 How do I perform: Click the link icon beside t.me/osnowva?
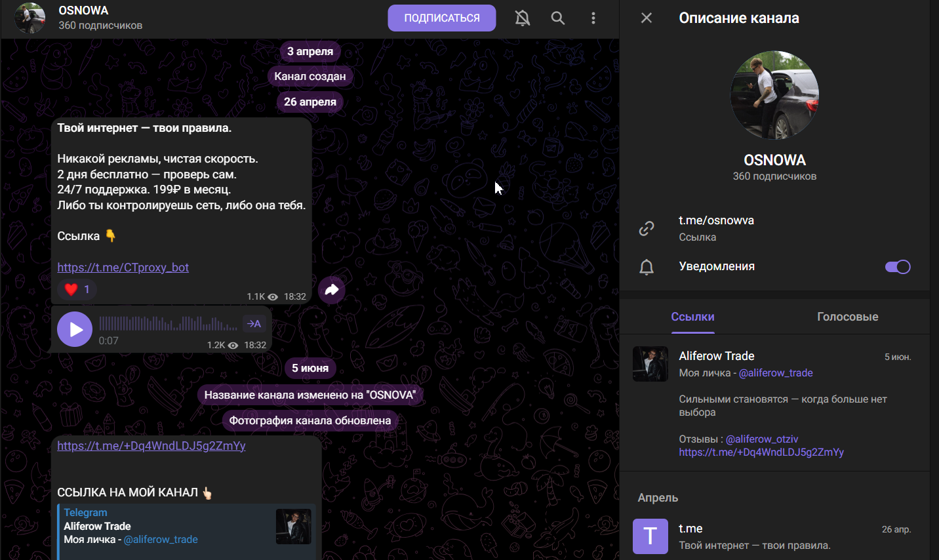(x=647, y=228)
